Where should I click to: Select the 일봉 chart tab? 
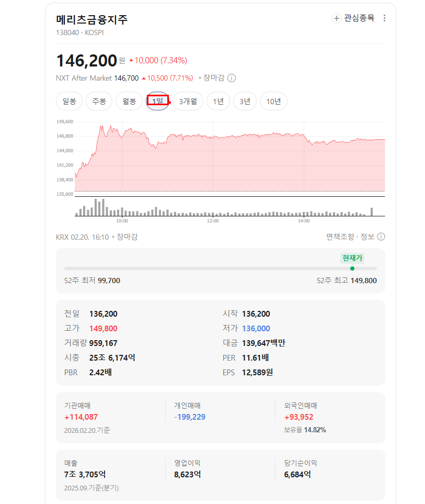[x=70, y=101]
